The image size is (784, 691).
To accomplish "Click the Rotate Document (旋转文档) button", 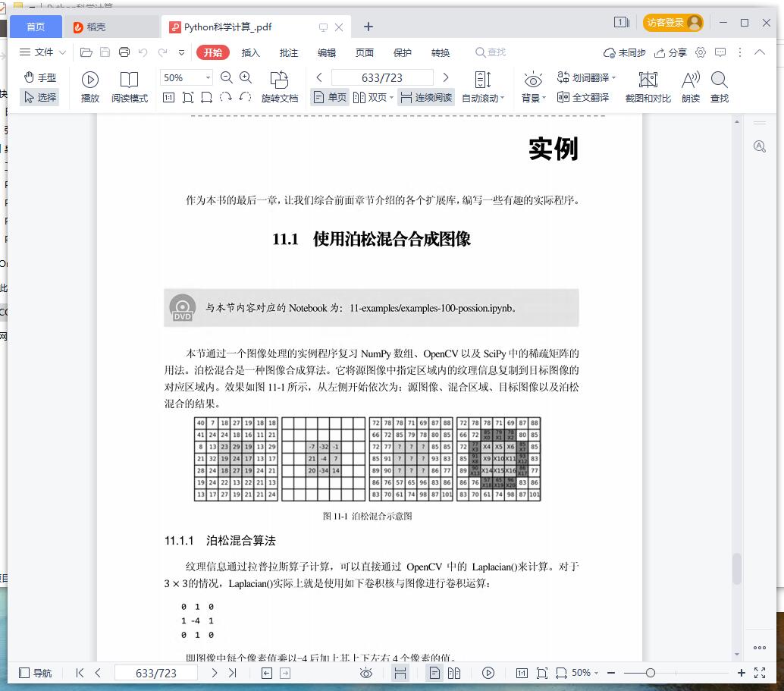I will pos(280,87).
